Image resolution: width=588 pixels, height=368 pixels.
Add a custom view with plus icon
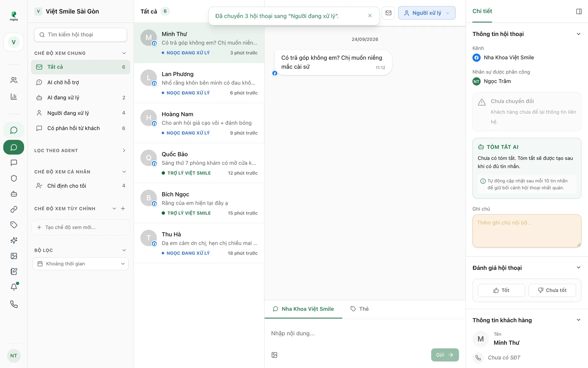point(123,208)
